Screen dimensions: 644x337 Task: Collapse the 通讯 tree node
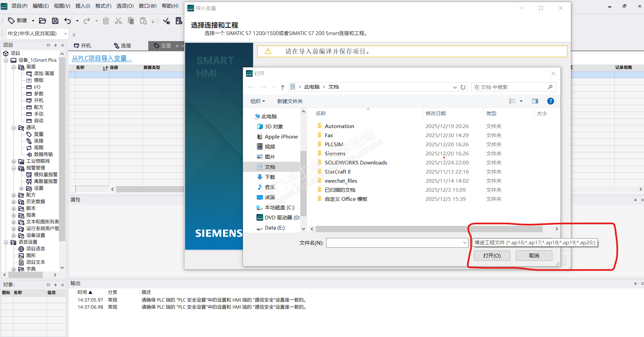(x=14, y=128)
